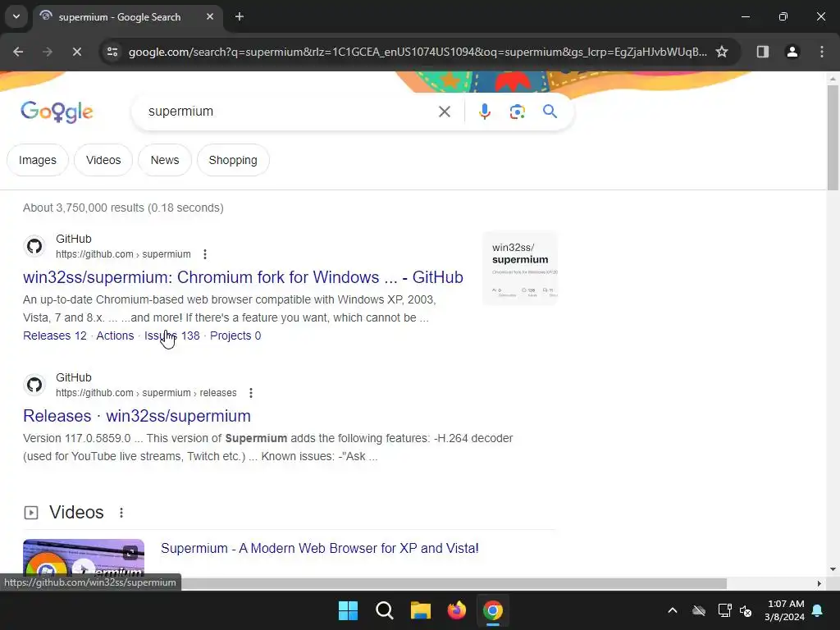Open Supermium Modern Web Browser video link
840x630 pixels.
pos(320,549)
